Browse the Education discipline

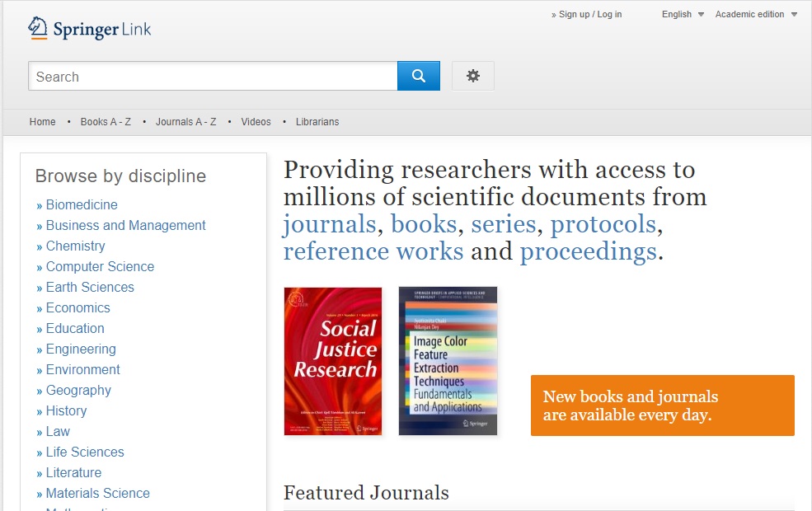75,329
